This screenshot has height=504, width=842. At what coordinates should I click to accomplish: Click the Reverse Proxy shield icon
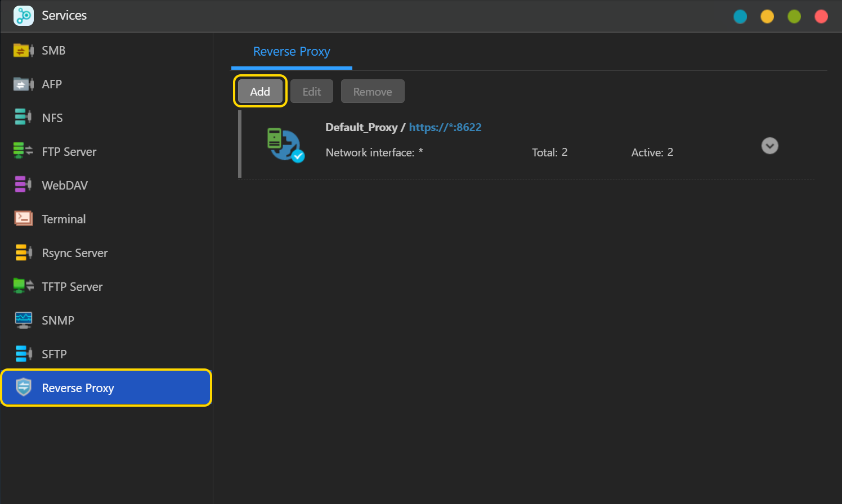[x=24, y=387]
